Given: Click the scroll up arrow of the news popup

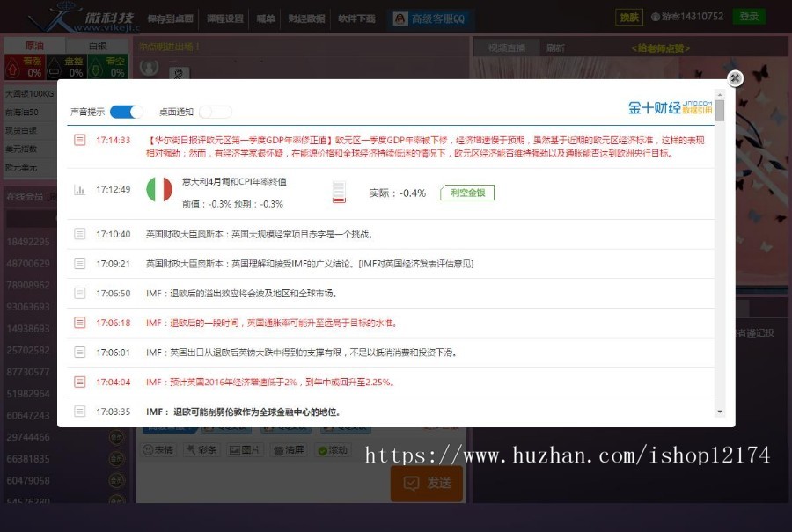Looking at the screenshot, I should pyautogui.click(x=720, y=95).
